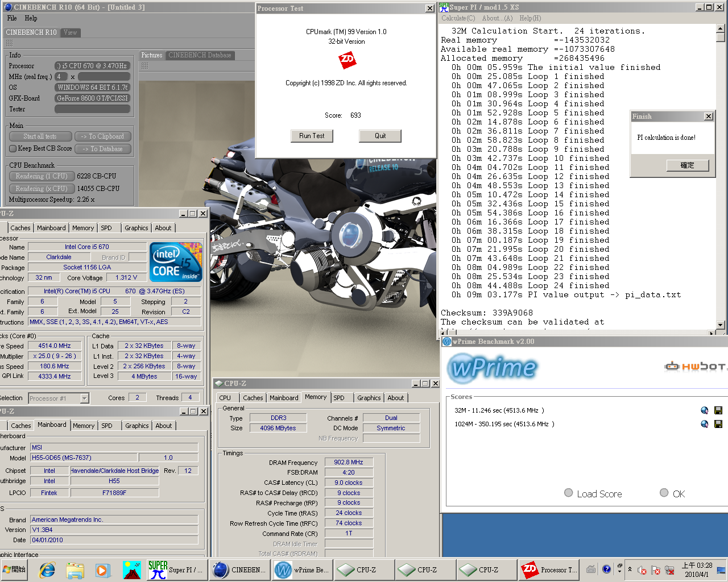Select the Pictures tab in CINEBENCH
Viewport: 728px width, 582px height.
152,55
